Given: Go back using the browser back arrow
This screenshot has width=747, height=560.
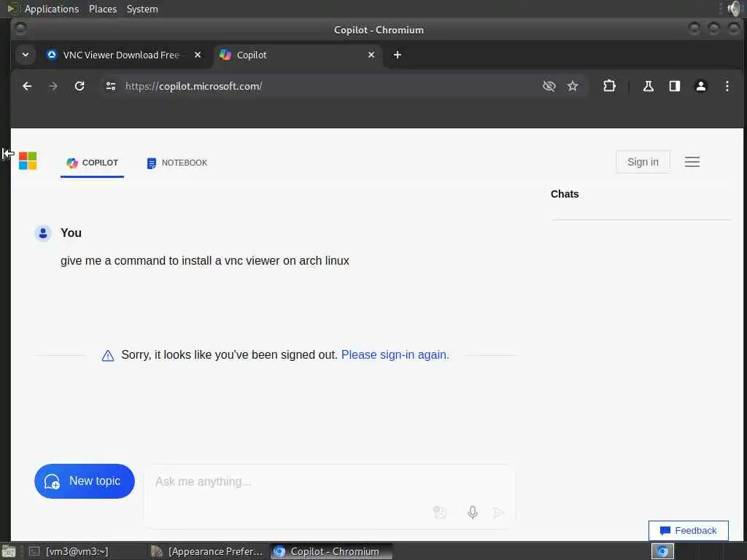Looking at the screenshot, I should point(27,86).
